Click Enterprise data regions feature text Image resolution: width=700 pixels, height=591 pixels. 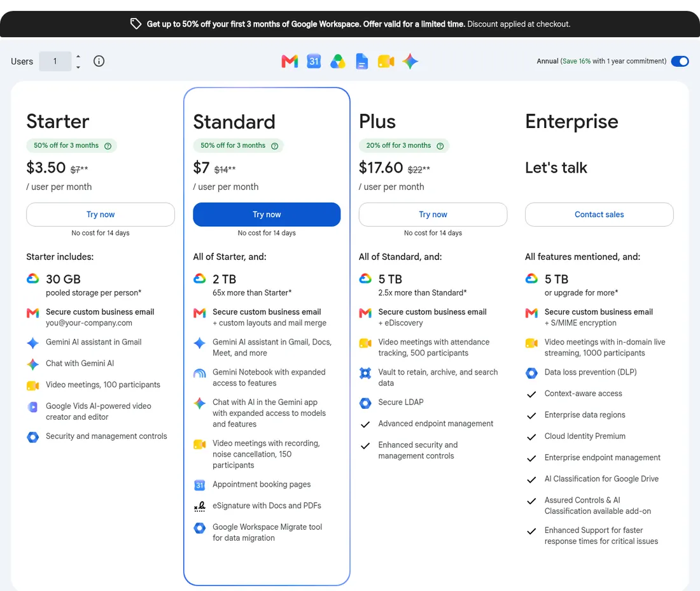(585, 415)
